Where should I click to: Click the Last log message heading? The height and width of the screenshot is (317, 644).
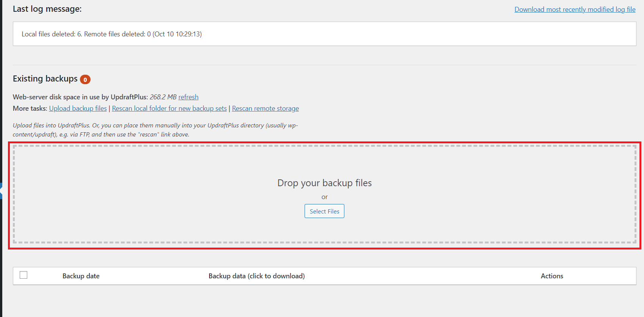(x=47, y=9)
